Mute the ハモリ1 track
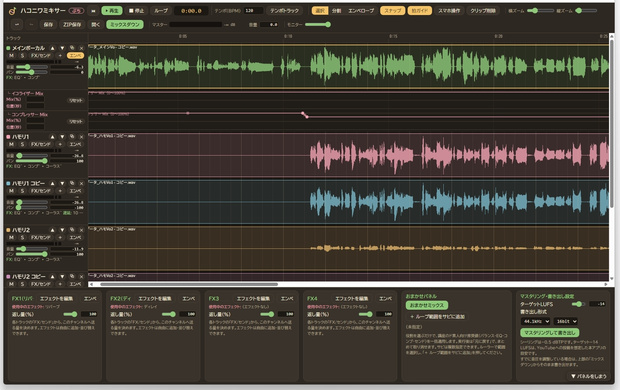 pos(12,144)
